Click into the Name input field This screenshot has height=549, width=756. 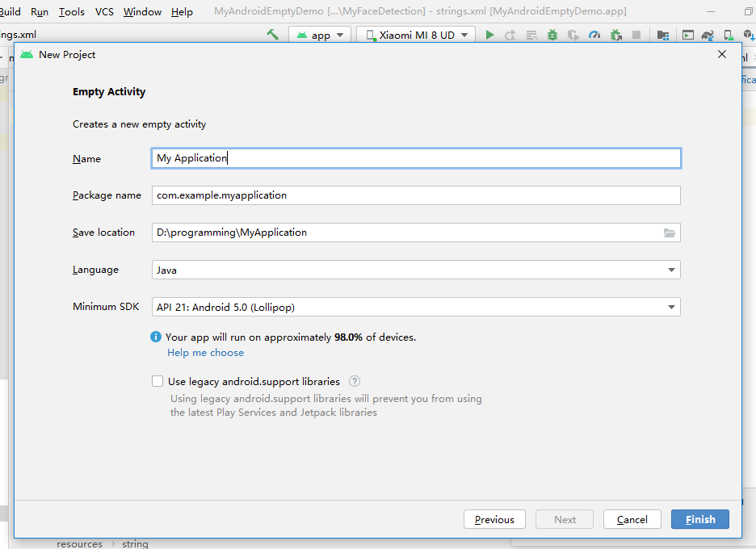point(416,158)
